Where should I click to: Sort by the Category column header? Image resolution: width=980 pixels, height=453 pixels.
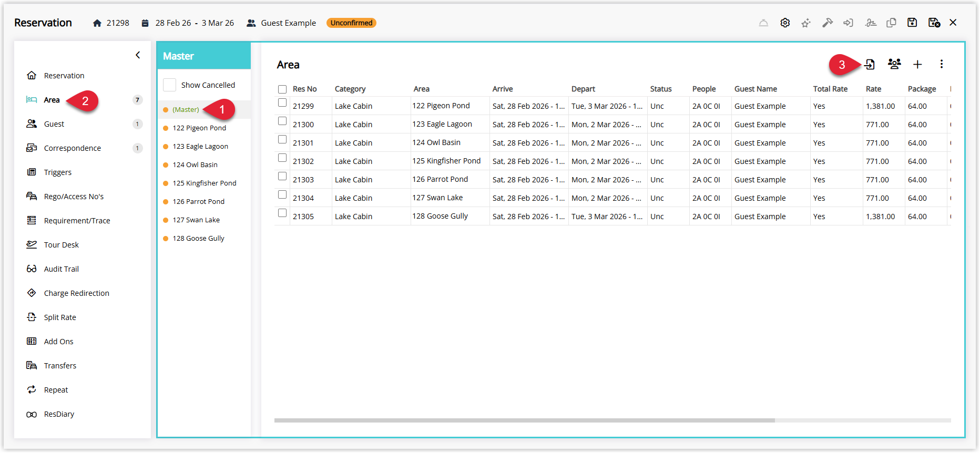point(350,89)
